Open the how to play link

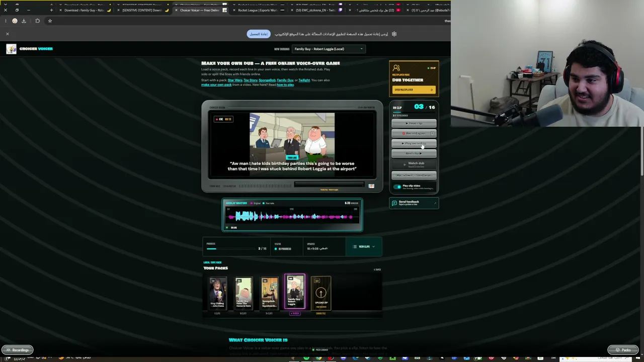point(285,85)
